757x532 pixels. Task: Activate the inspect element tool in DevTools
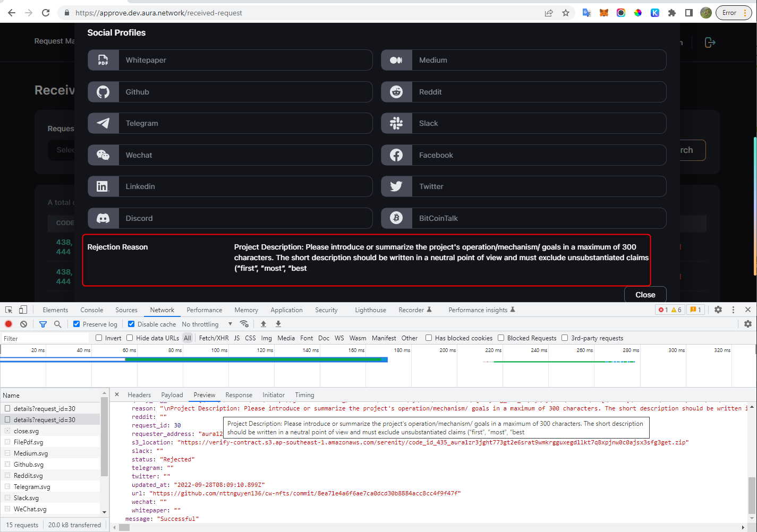8,309
